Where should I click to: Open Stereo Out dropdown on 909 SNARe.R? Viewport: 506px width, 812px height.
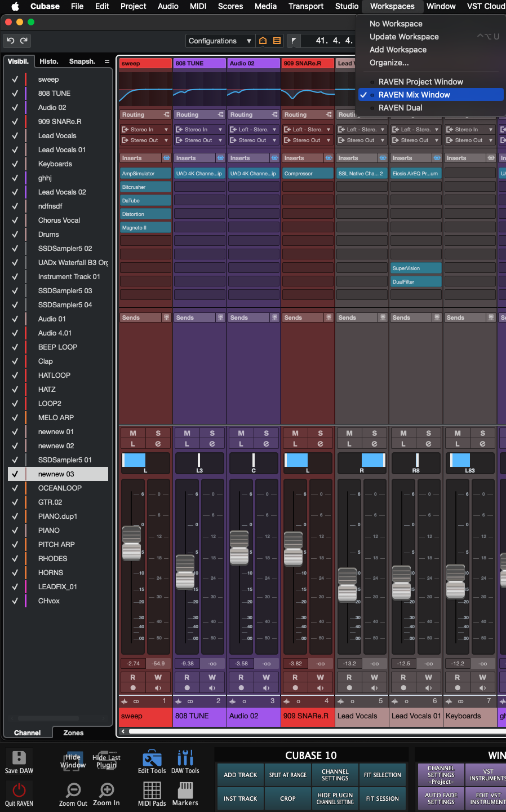[307, 140]
